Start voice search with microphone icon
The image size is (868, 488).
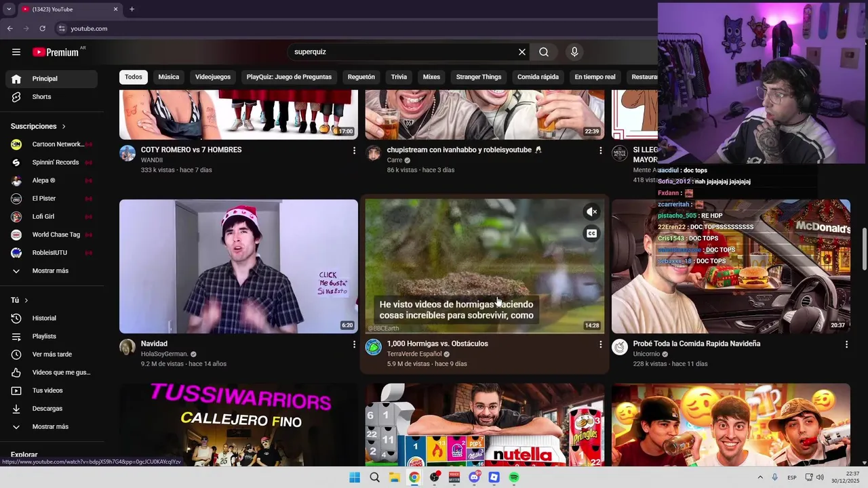(574, 52)
